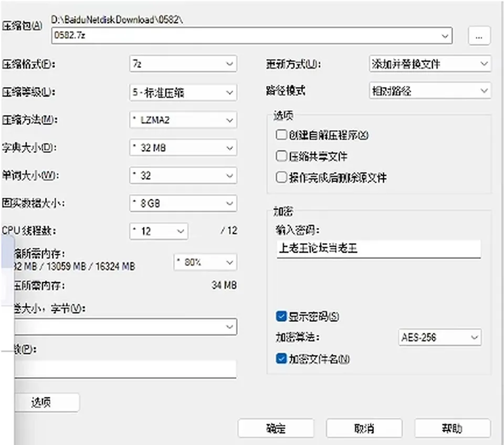The width and height of the screenshot is (504, 445).
Task: Click the '选项' button at bottom left
Action: (47, 402)
